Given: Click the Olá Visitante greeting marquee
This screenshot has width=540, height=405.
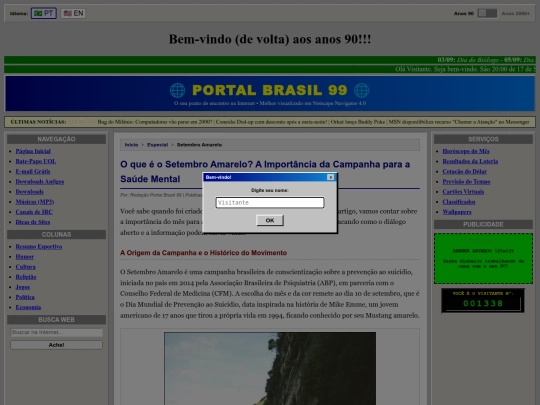Looking at the screenshot, I should 465,69.
